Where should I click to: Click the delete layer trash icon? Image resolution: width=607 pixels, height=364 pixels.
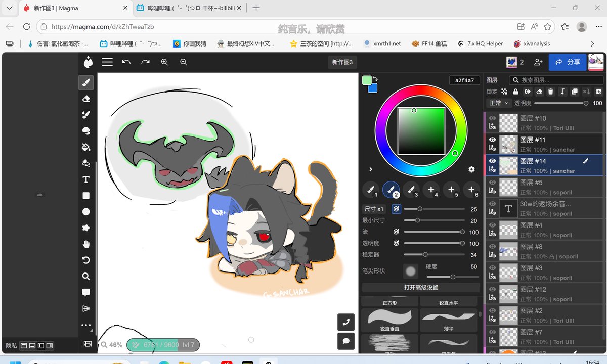pos(550,92)
